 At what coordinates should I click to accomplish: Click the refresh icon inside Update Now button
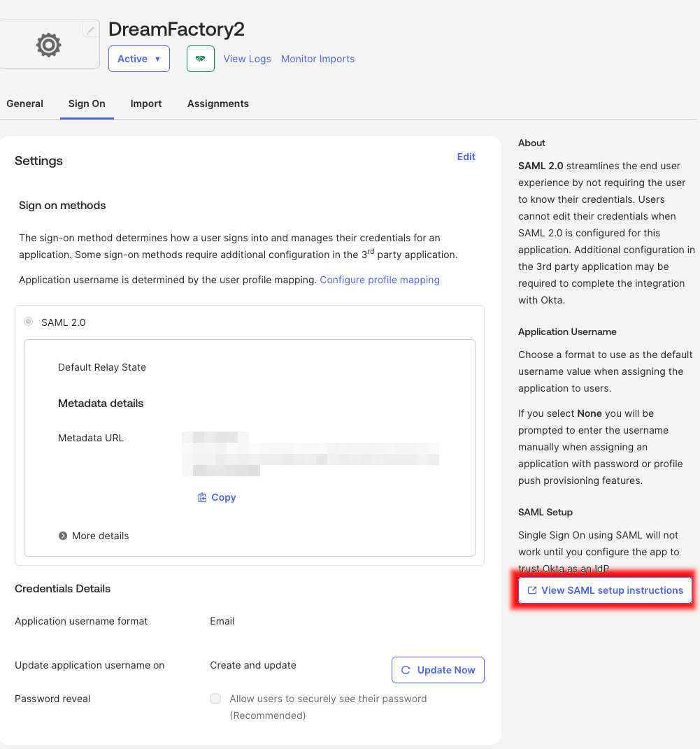pyautogui.click(x=406, y=669)
